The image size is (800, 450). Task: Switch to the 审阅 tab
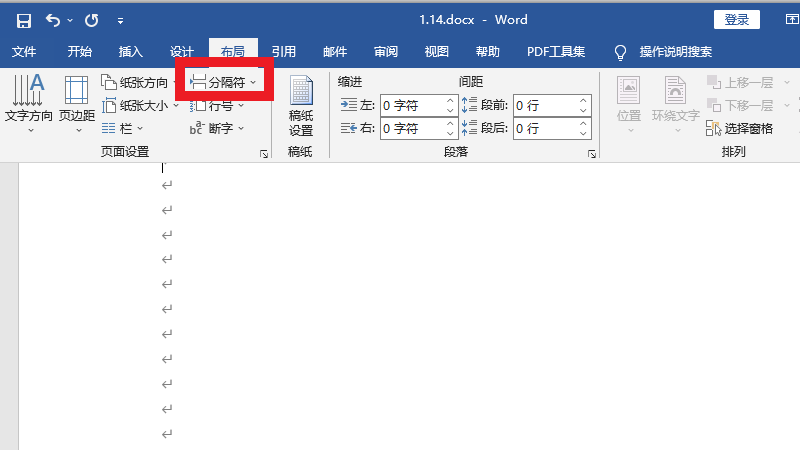point(386,52)
